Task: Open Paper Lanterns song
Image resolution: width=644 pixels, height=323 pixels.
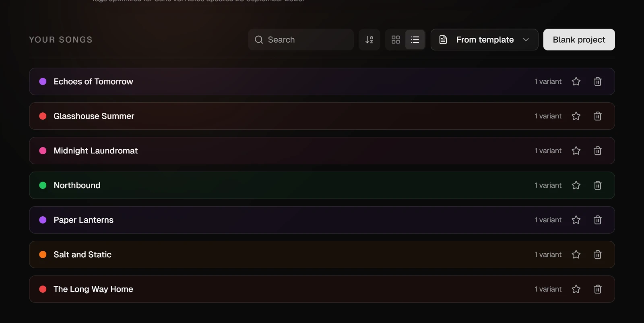Action: coord(322,220)
